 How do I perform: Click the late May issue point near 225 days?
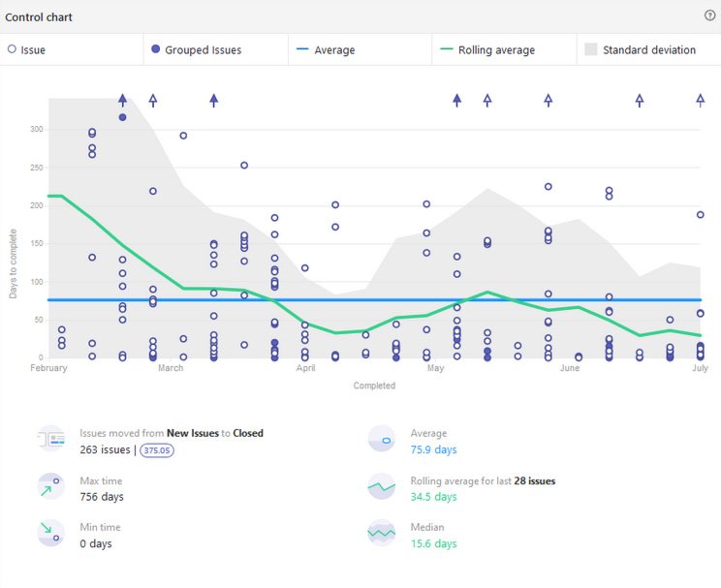click(x=549, y=187)
